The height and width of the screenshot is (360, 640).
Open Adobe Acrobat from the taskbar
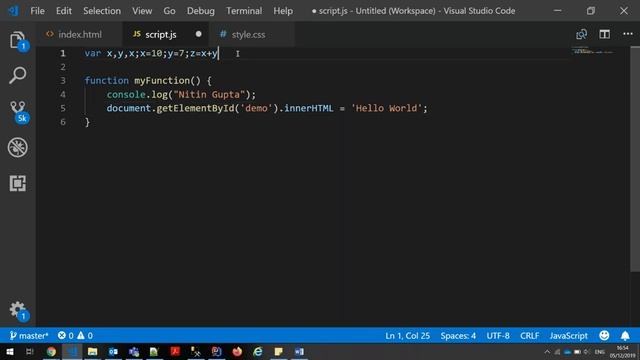point(176,351)
